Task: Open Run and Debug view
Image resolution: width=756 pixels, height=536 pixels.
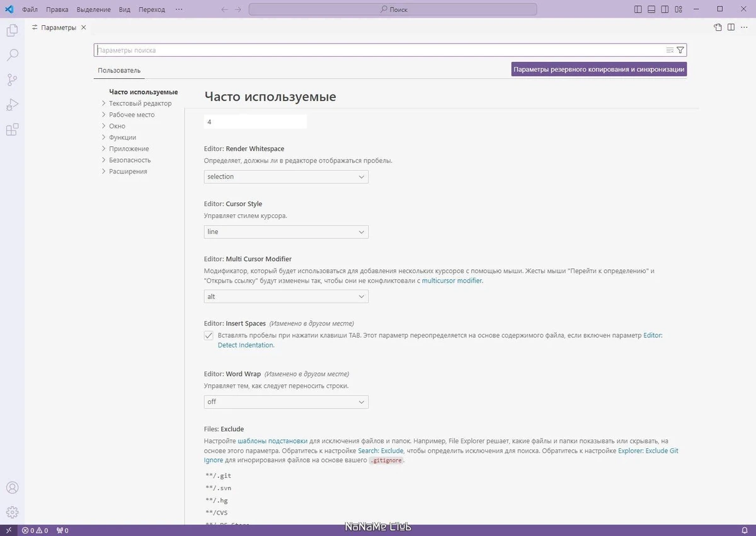Action: pos(12,105)
